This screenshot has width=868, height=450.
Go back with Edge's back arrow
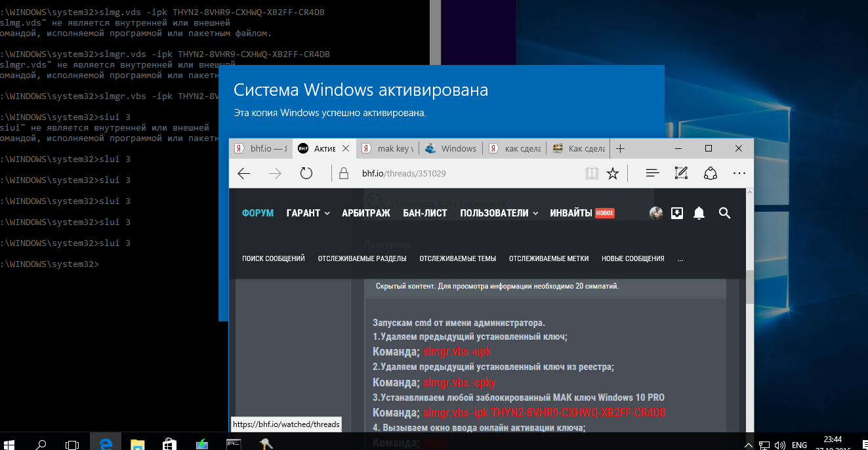pos(244,174)
